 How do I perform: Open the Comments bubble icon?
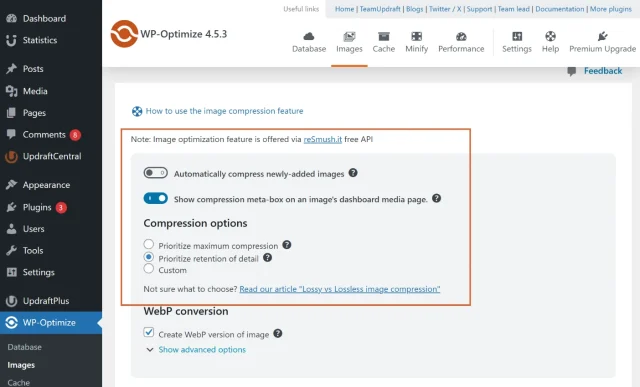pyautogui.click(x=11, y=134)
